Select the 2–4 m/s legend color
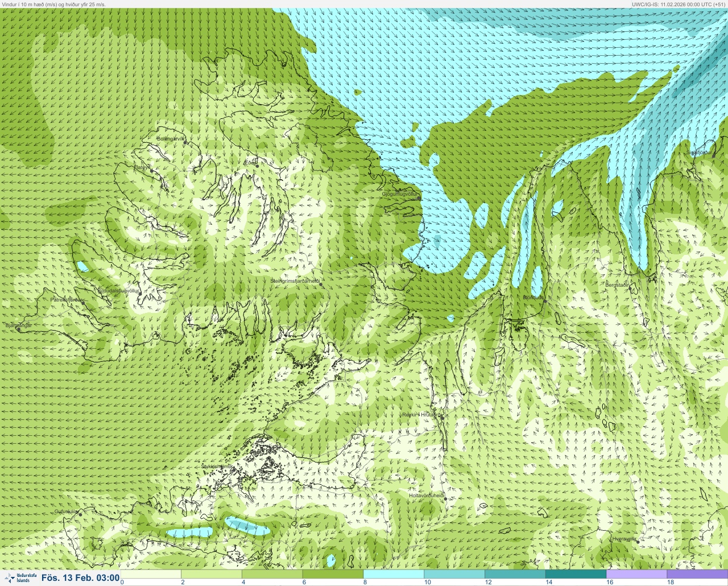 211,574
